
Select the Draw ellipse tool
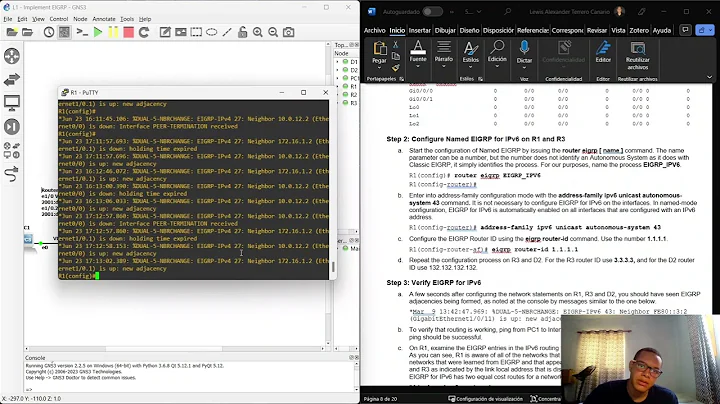coord(212,32)
